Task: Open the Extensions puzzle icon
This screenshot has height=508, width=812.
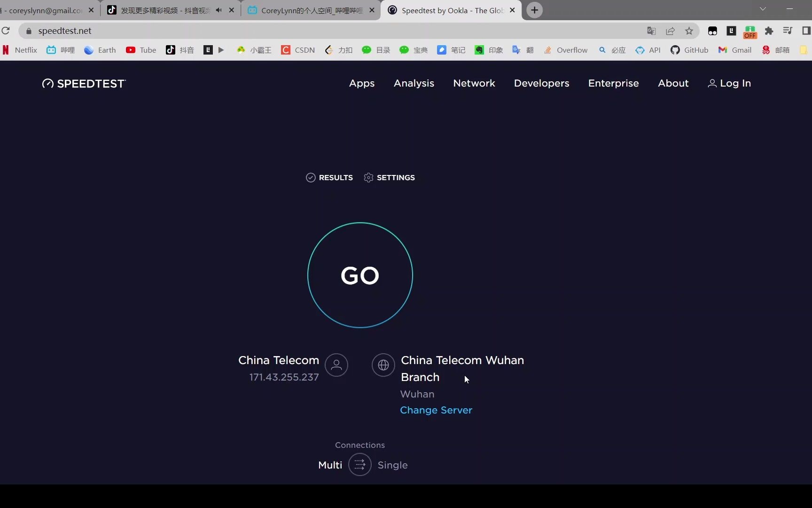Action: pos(769,31)
